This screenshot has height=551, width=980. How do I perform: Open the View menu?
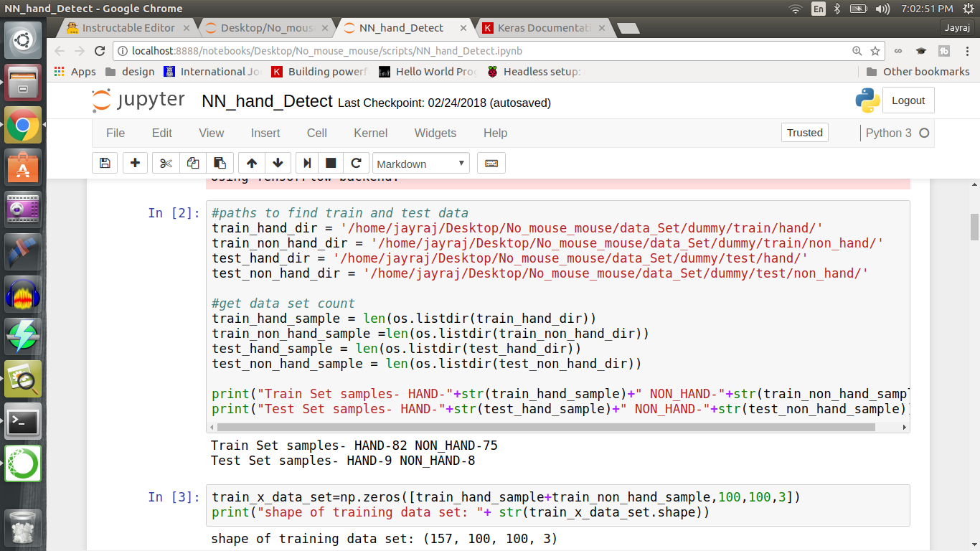click(x=212, y=133)
